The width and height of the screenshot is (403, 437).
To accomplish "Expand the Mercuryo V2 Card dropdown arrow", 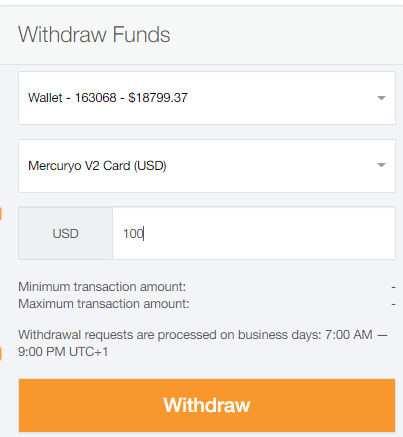I will click(x=381, y=165).
